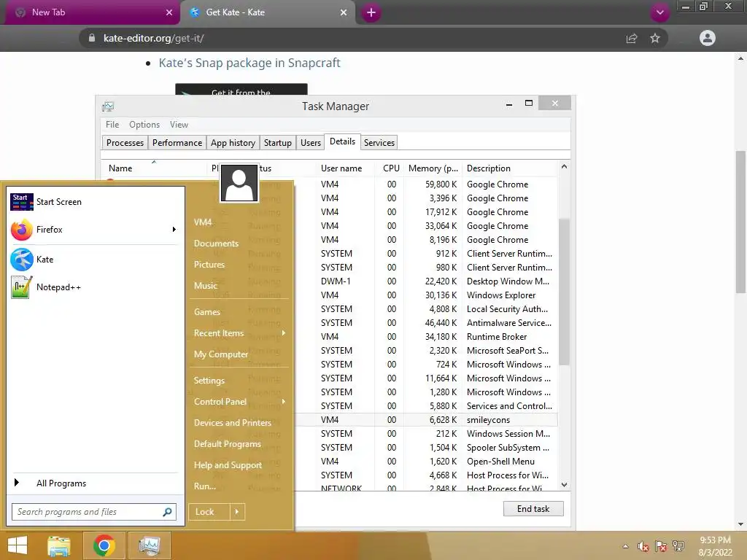747x560 pixels.
Task: Expand Control Panel submenu
Action: (284, 402)
